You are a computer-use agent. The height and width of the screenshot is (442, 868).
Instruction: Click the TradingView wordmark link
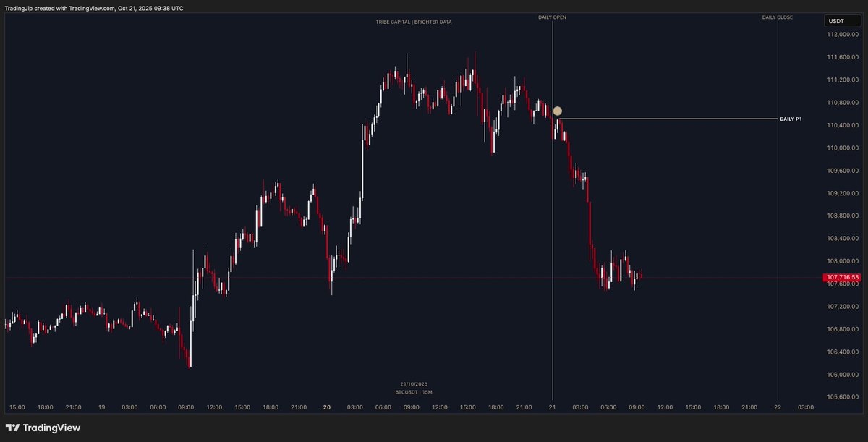tap(51, 428)
